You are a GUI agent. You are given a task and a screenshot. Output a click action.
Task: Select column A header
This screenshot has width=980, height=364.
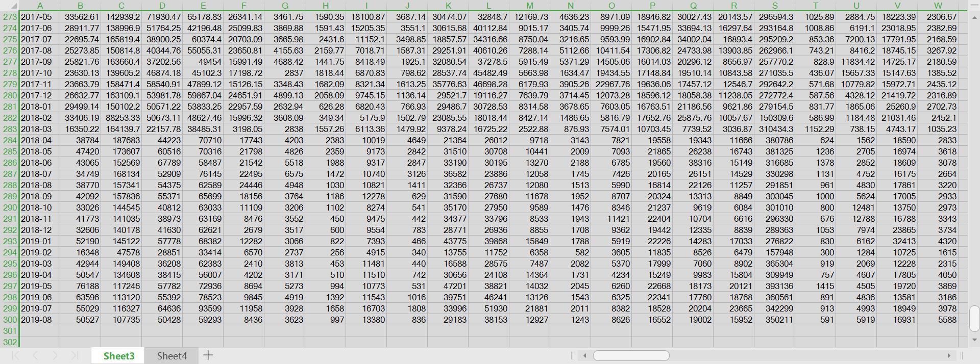pos(40,6)
